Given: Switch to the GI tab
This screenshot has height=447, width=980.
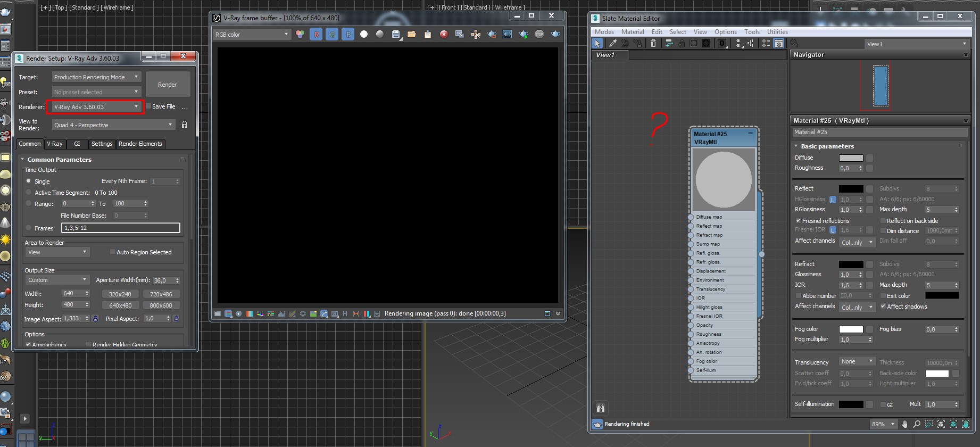Looking at the screenshot, I should [x=77, y=144].
